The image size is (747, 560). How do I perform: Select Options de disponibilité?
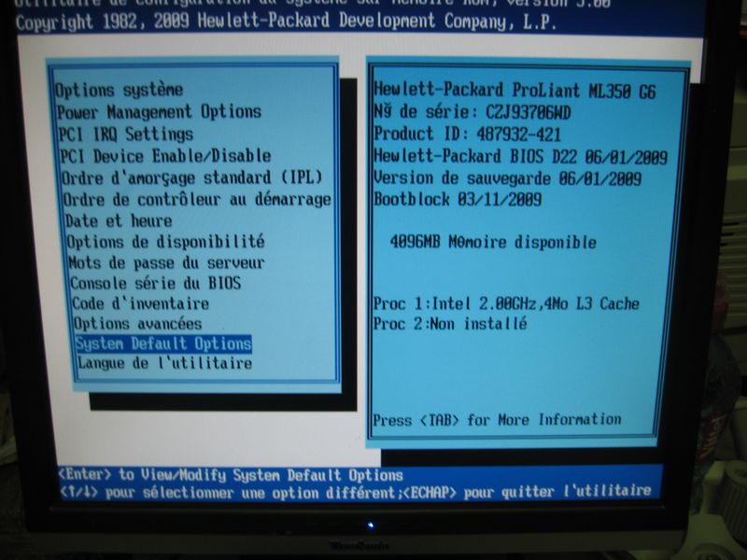(x=166, y=242)
